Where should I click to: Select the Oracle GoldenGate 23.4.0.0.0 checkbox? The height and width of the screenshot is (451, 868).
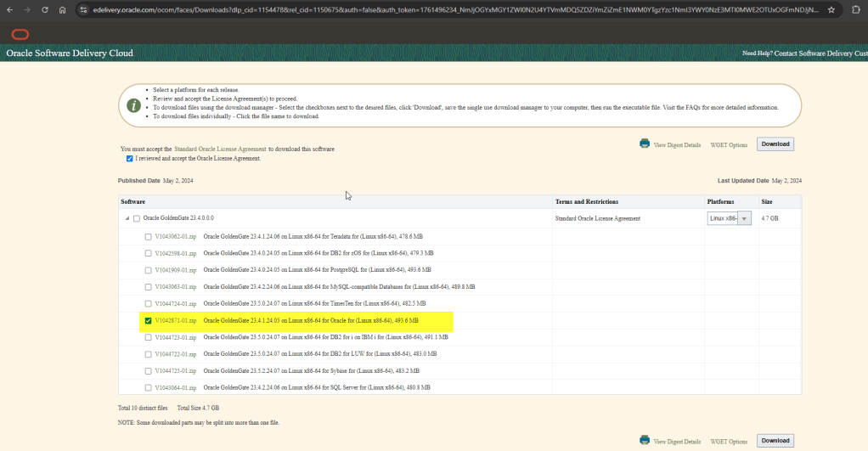click(137, 218)
